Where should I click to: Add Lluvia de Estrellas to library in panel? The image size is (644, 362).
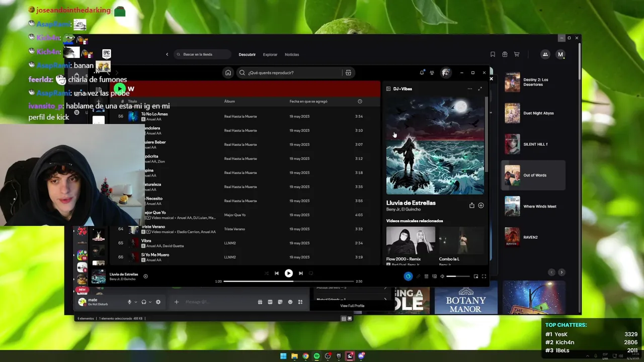pyautogui.click(x=481, y=205)
